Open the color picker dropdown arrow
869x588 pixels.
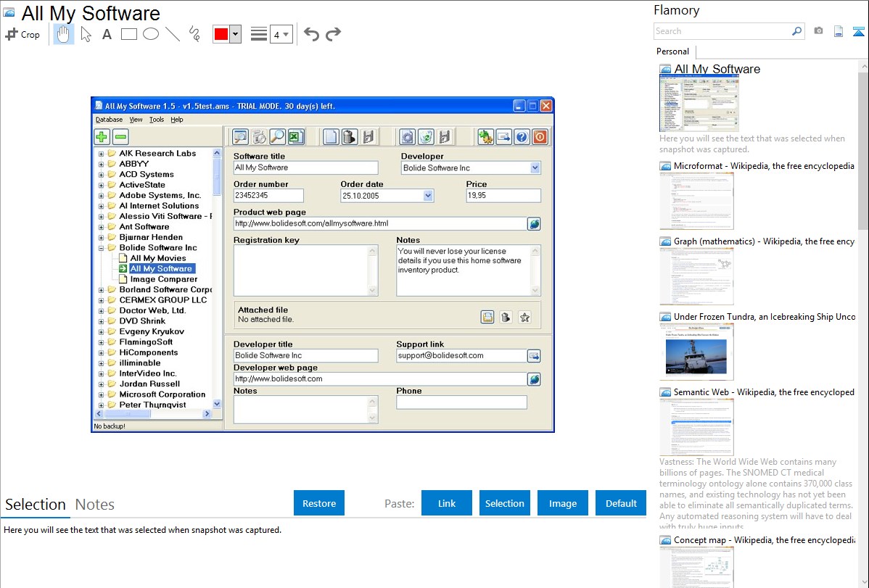[x=236, y=34]
